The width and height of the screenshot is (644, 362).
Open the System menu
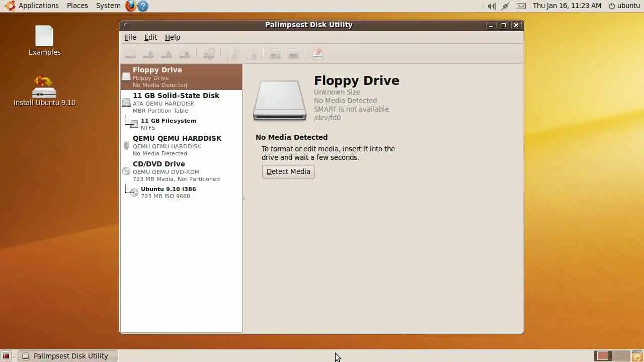coord(108,6)
